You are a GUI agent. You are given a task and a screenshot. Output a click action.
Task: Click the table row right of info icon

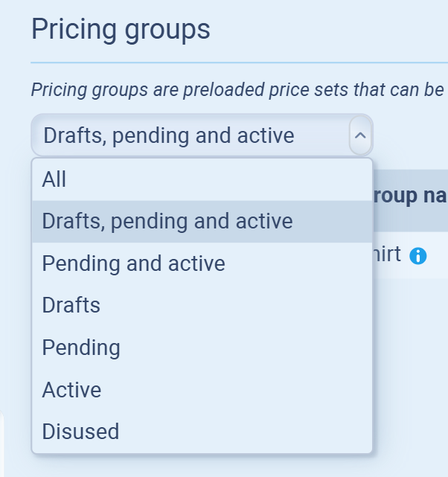(439, 257)
